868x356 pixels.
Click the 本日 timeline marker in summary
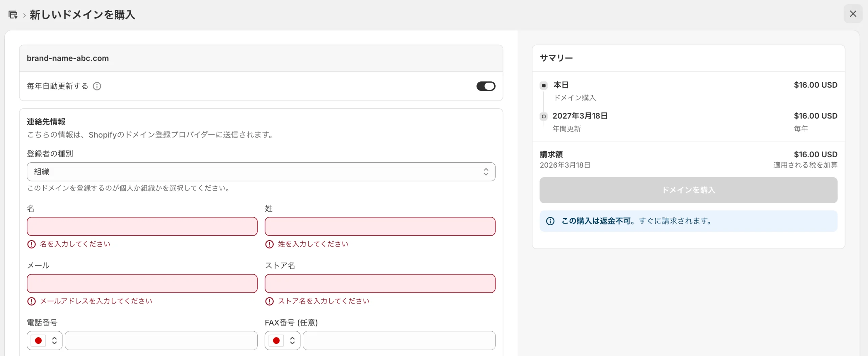[544, 85]
